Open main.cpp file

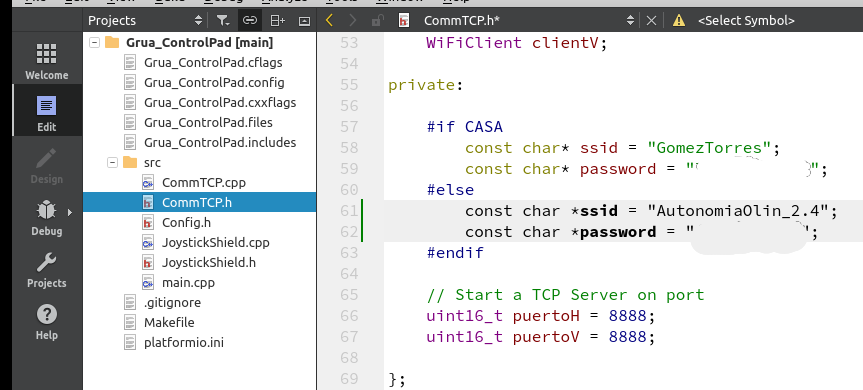coord(188,283)
